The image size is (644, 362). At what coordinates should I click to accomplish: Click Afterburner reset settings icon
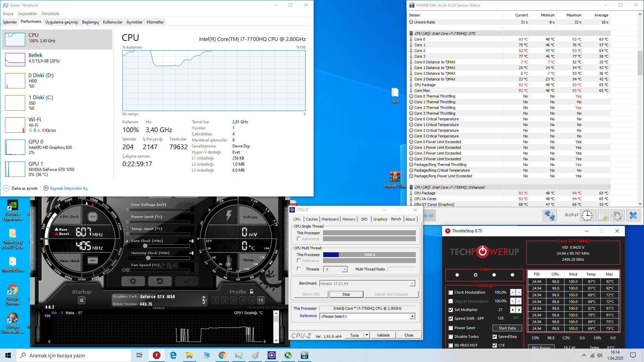pyautogui.click(x=160, y=281)
